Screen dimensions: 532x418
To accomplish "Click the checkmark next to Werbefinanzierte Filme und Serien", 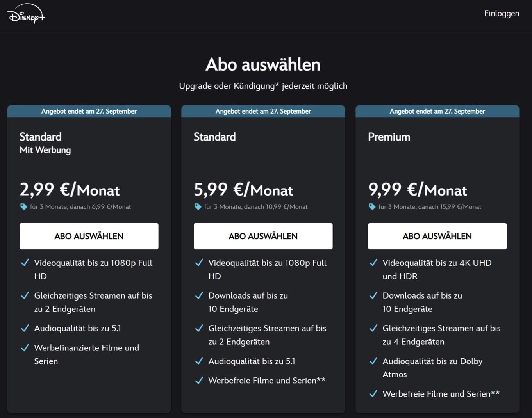I will pos(25,348).
